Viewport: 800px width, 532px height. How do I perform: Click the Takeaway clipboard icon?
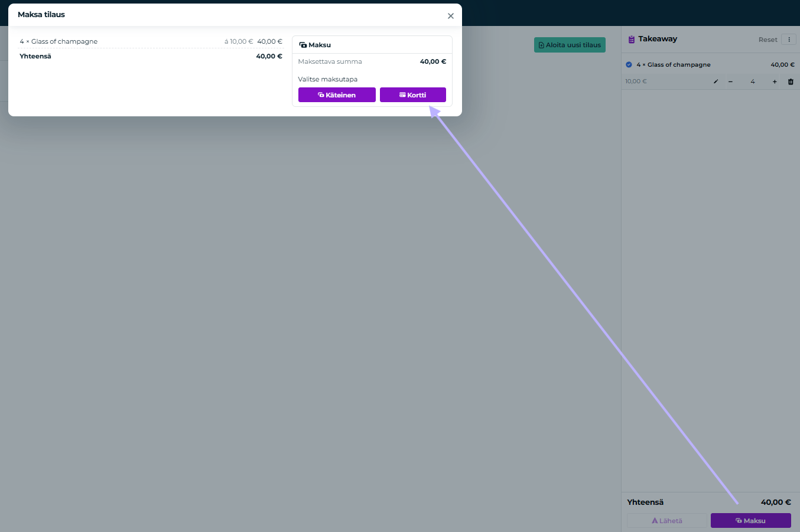pyautogui.click(x=631, y=40)
